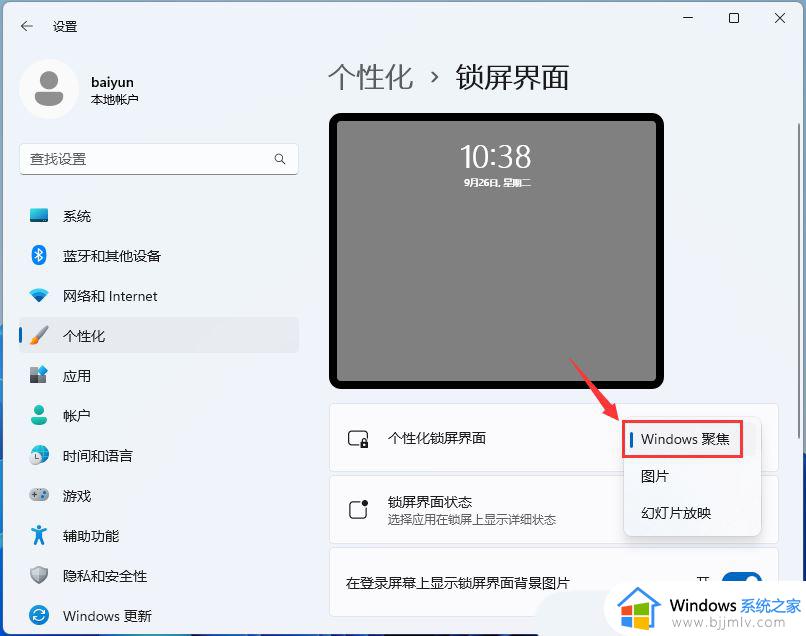Maximize the Settings window
Image resolution: width=806 pixels, height=636 pixels.
[x=734, y=18]
